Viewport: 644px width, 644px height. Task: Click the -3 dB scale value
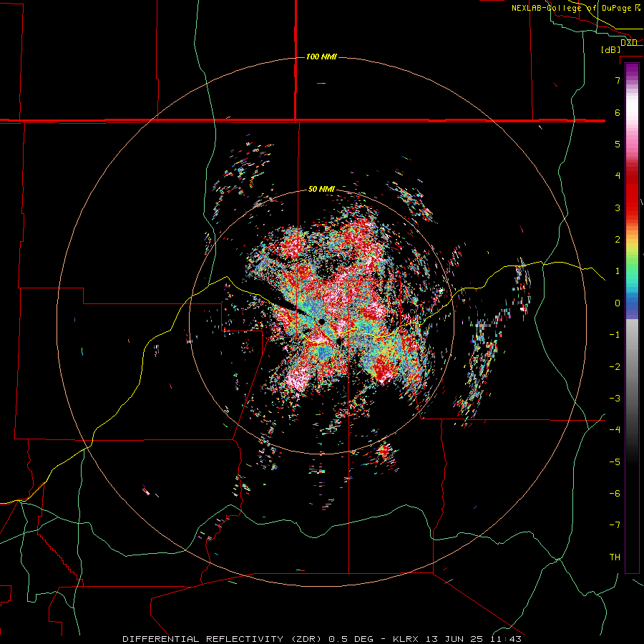click(x=615, y=399)
